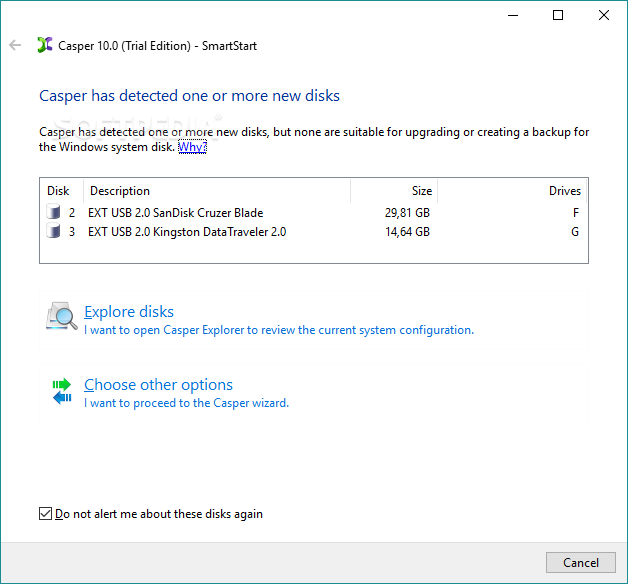
Task: Sort by the Description column header
Action: coord(217,191)
